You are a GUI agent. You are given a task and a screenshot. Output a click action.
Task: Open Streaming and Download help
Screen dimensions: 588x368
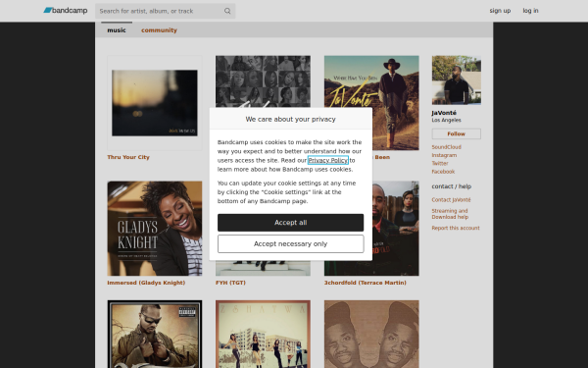click(450, 214)
